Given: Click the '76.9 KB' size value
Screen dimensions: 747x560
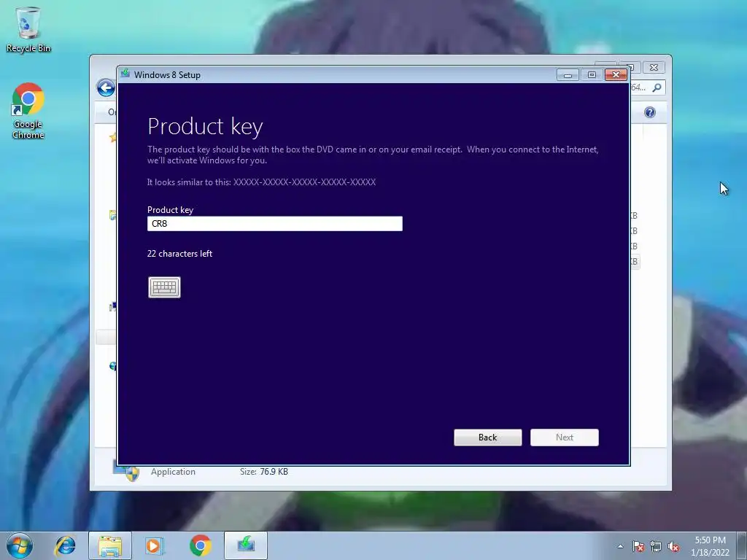Looking at the screenshot, I should tap(274, 472).
